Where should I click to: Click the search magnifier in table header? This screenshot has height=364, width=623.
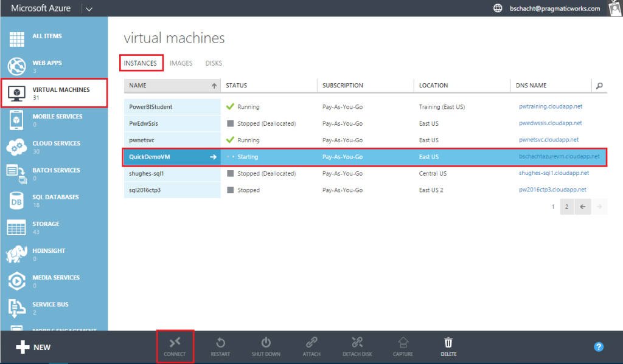599,86
